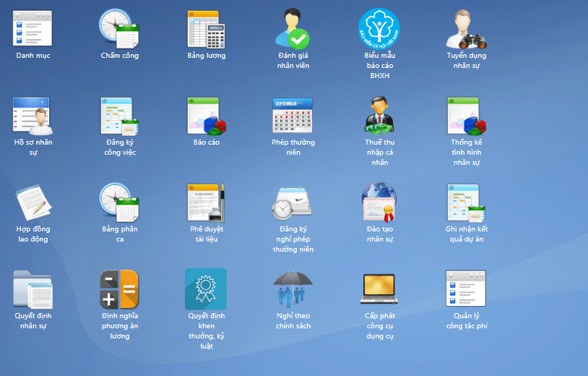Click Thống kê tình hình nhân sự icon
The width and height of the screenshot is (588, 376).
coord(466,116)
